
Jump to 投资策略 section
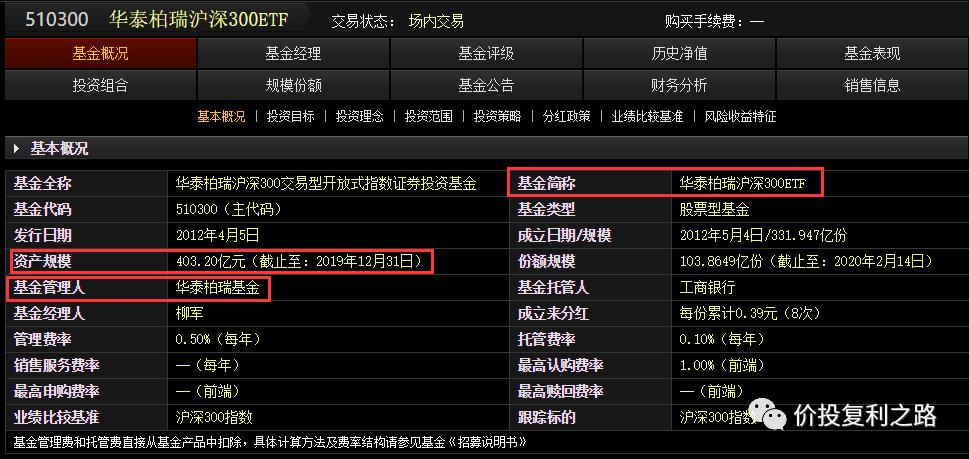point(497,116)
